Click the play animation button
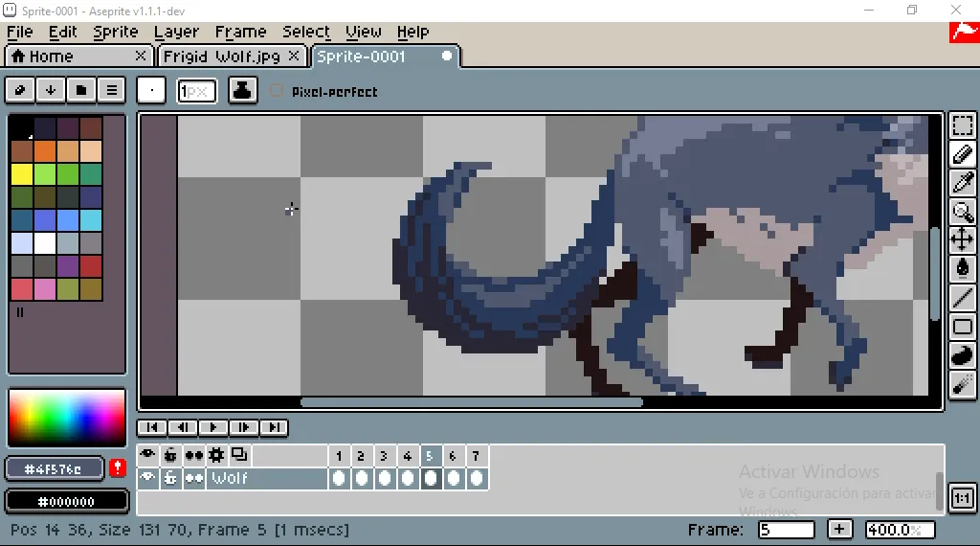The height and width of the screenshot is (546, 980). (x=212, y=427)
